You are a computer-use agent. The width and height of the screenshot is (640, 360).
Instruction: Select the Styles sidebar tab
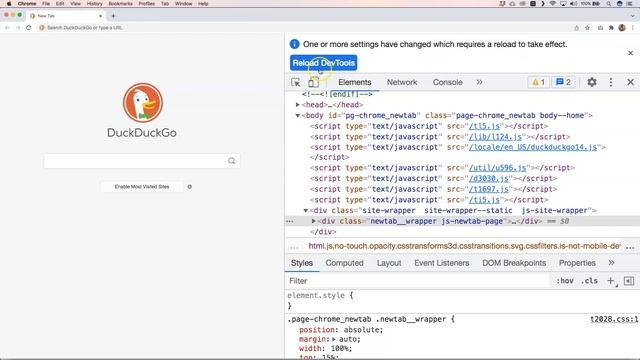(302, 263)
